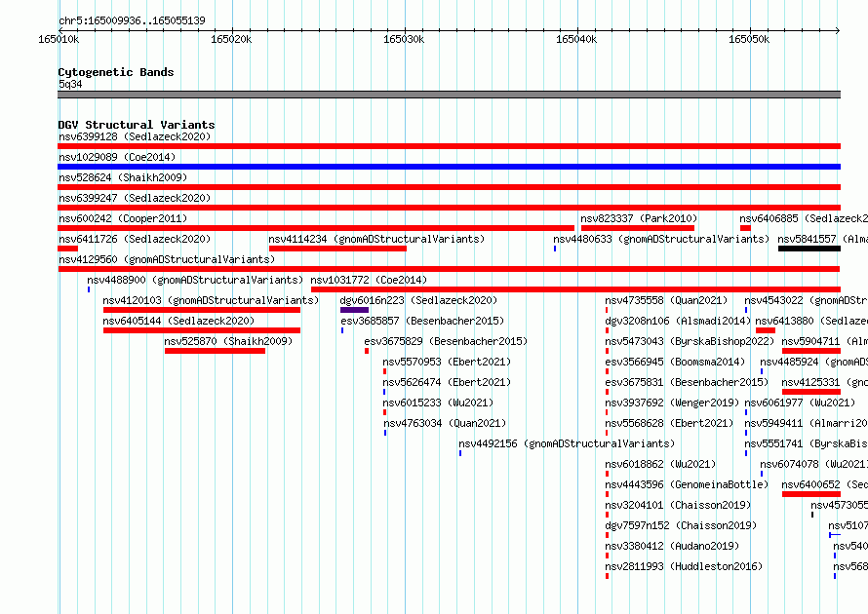Click the 5q34 cytogenetic band bar
Screen dimensions: 868x614
[449, 95]
